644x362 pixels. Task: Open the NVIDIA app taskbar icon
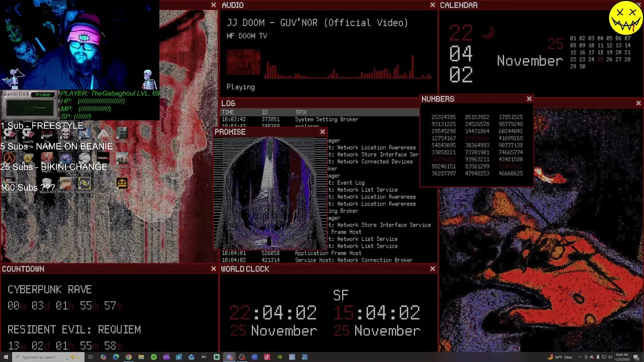click(279, 357)
